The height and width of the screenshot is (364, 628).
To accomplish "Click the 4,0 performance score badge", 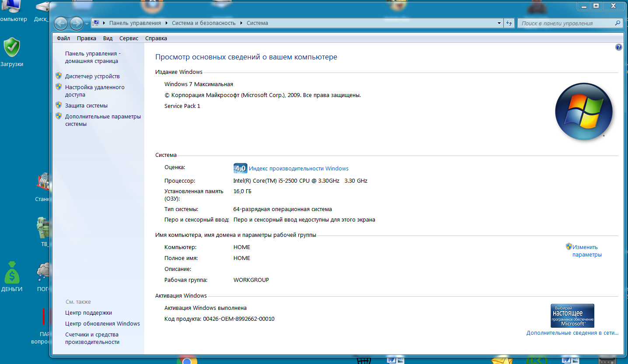I will point(241,168).
